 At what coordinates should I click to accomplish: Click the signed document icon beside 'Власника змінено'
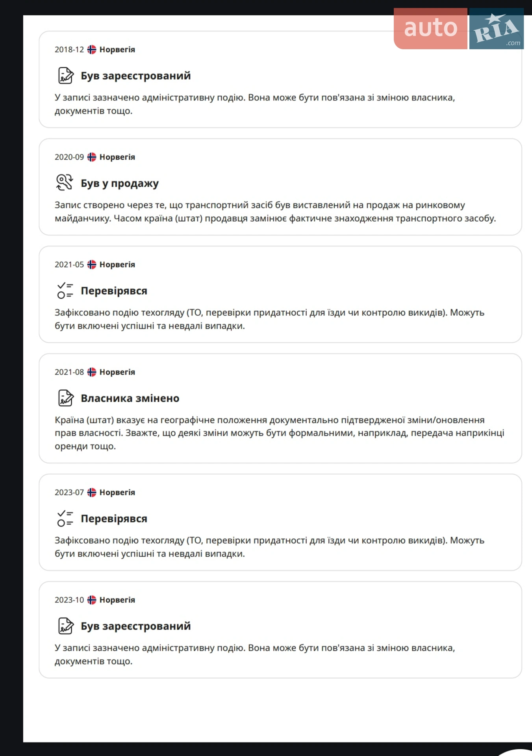coord(65,398)
